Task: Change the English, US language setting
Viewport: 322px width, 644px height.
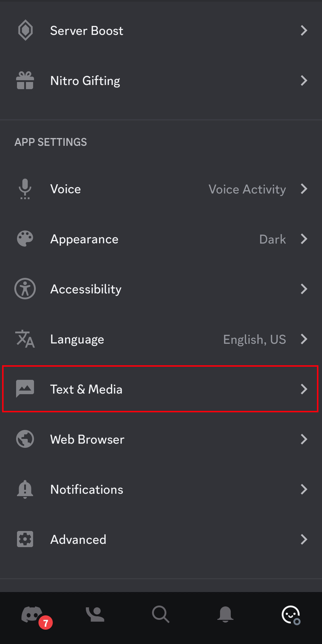Action: coord(255,340)
